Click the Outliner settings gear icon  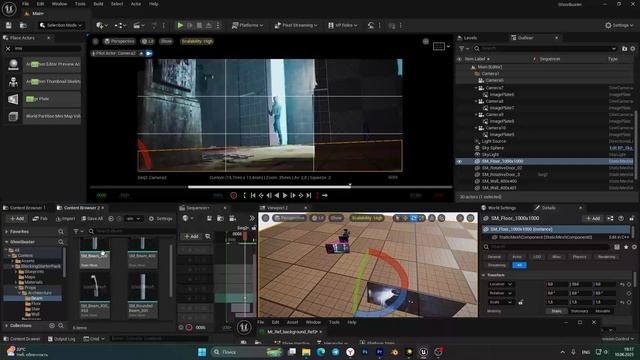click(633, 49)
